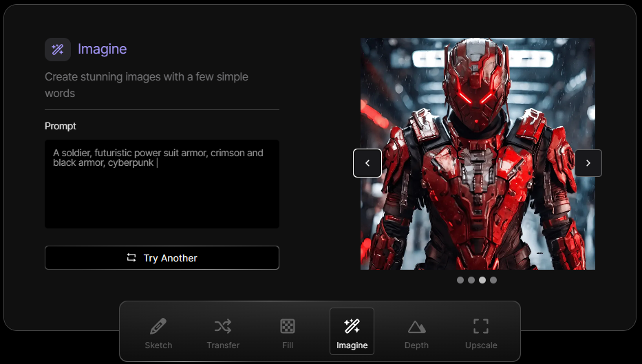
Task: Open the Transfer shuffle tool
Action: 223,332
